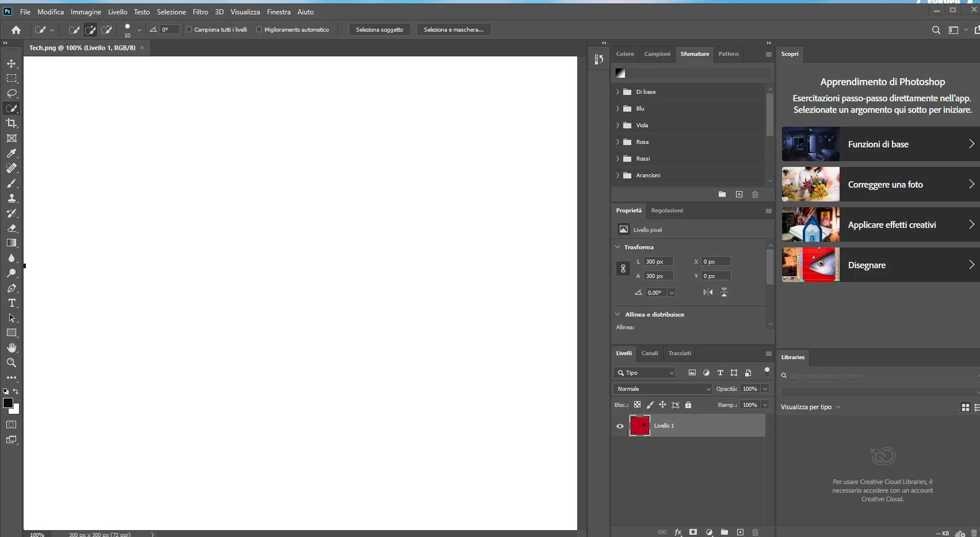980x537 pixels.
Task: Select the Spot Healing Brush tool
Action: coord(12,168)
